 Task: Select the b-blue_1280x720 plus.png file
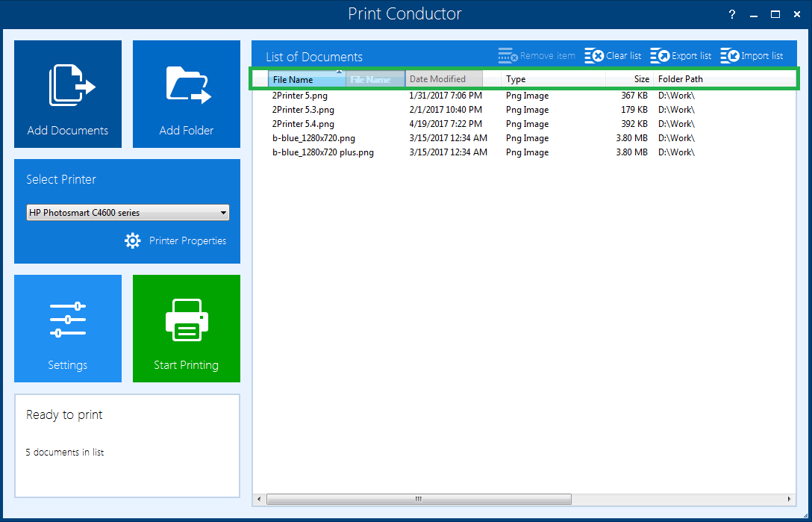pos(323,152)
